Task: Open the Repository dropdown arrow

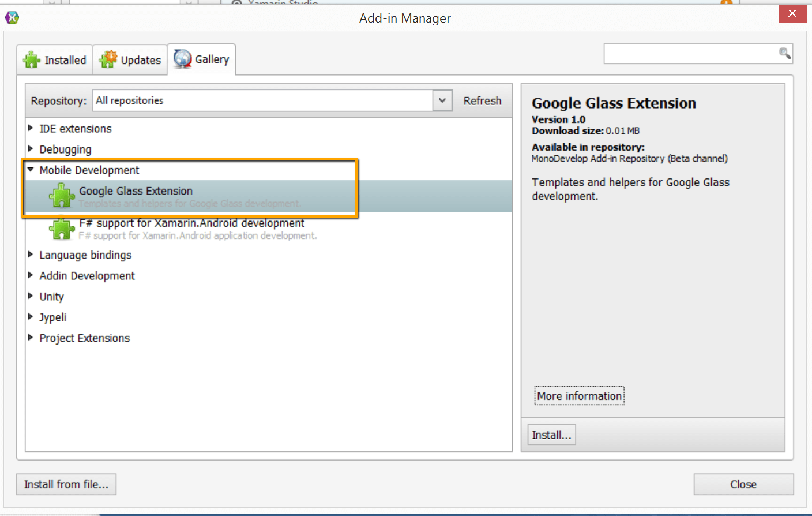Action: click(442, 100)
